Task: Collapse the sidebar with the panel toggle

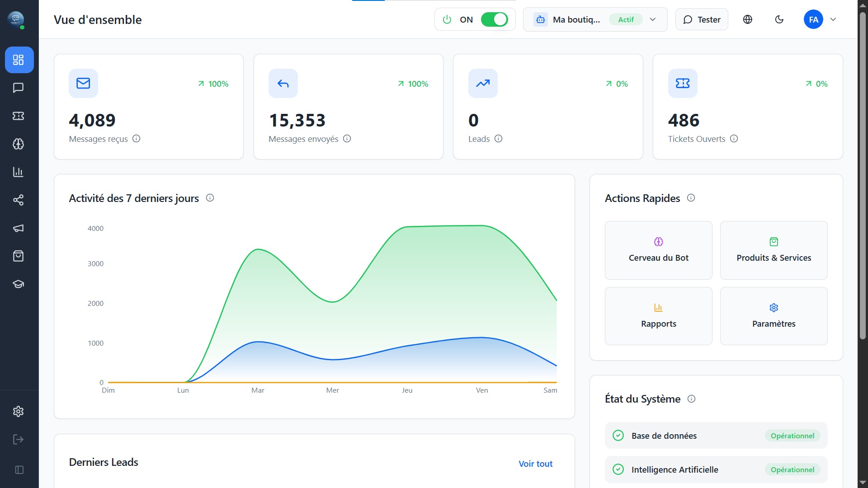Action: click(x=19, y=470)
